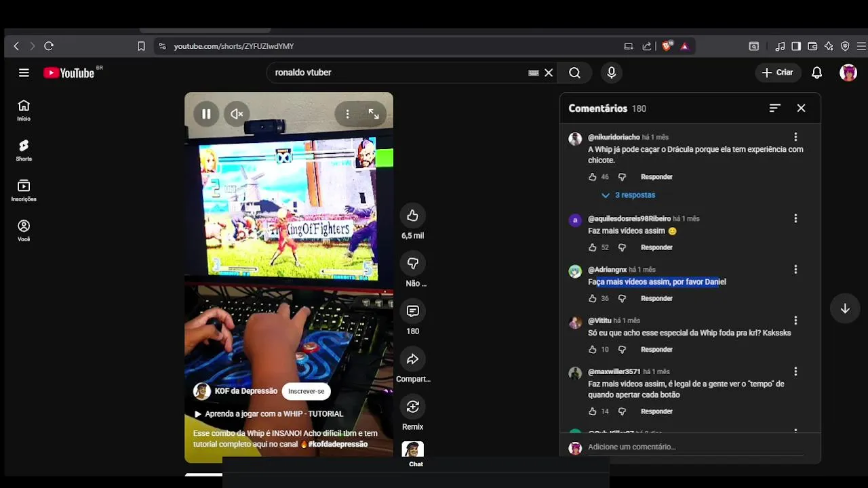
Task: Go back in browser history
Action: 16,46
